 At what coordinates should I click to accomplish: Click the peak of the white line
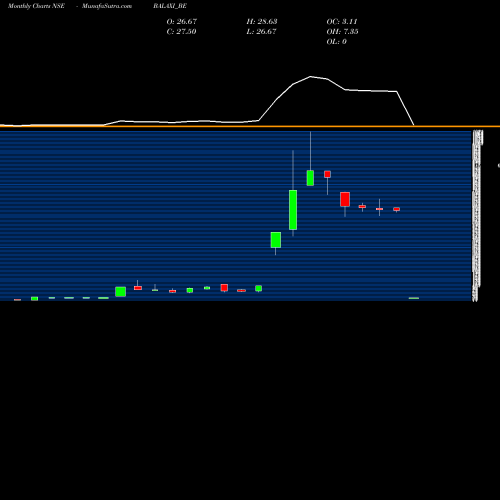coord(311,77)
